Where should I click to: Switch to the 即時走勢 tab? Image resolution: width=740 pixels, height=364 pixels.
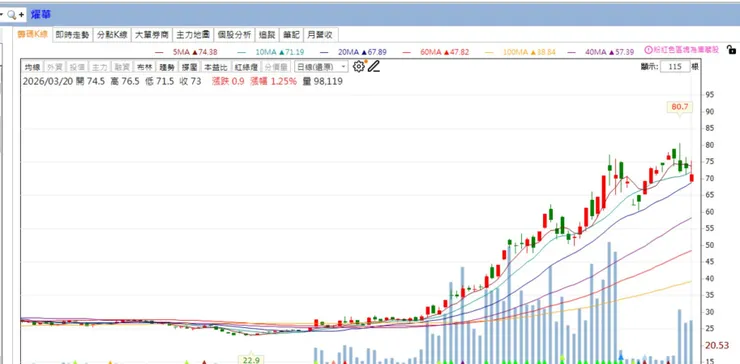72,35
